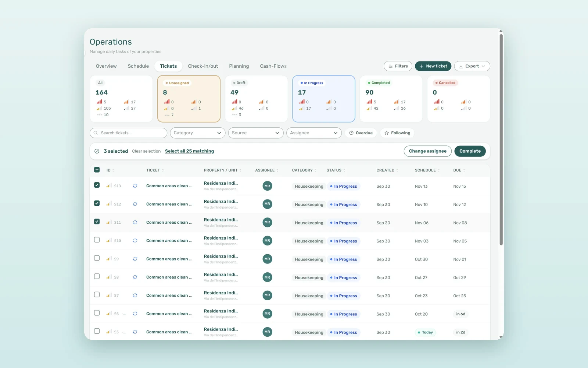
Task: Switch to the Schedule tab
Action: [x=138, y=66]
